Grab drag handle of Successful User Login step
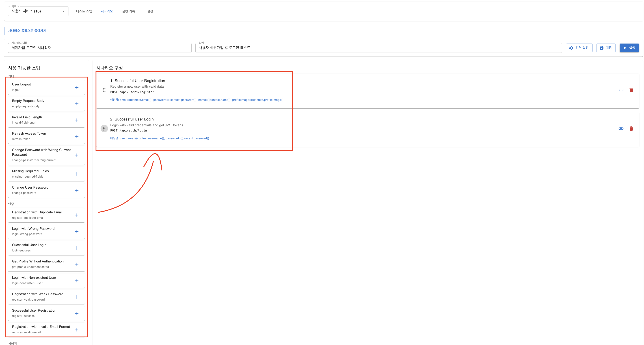Viewport: 644px width, 345px height. pyautogui.click(x=104, y=128)
